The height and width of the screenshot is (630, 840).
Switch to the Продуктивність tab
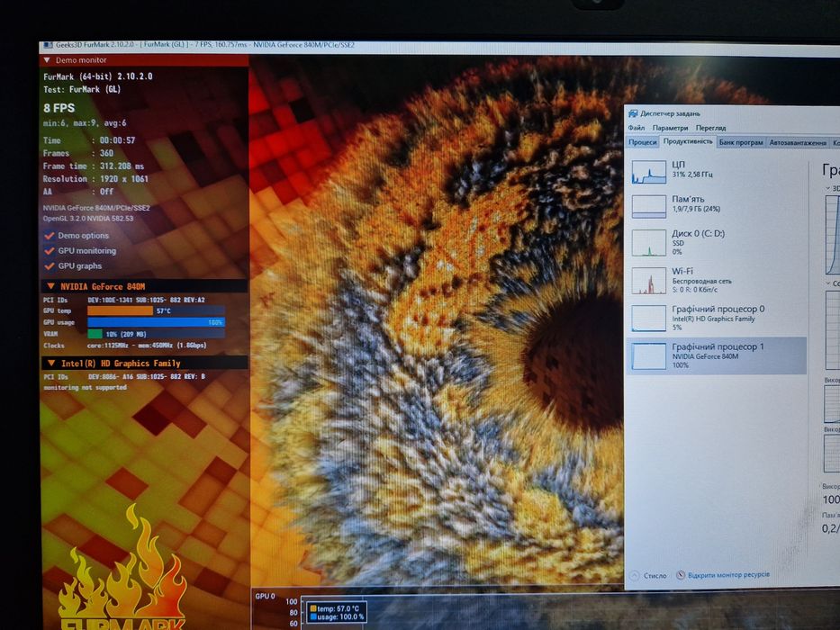687,141
